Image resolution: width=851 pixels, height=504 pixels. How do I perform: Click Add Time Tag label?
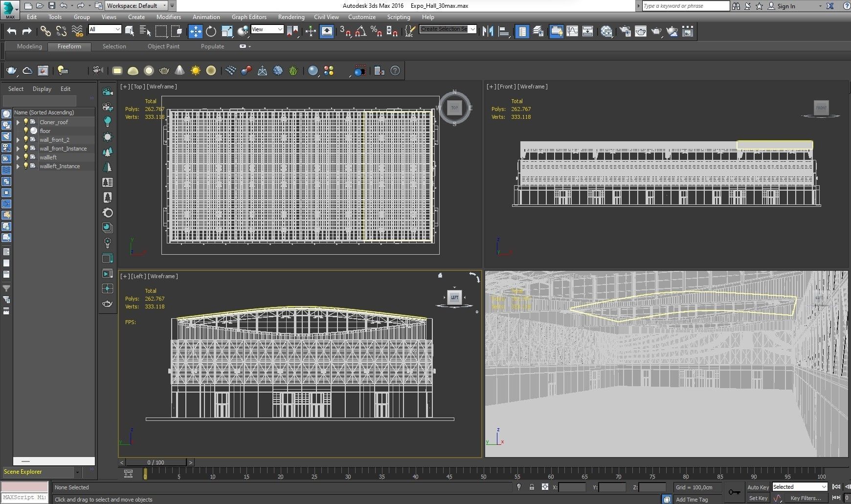tap(692, 499)
